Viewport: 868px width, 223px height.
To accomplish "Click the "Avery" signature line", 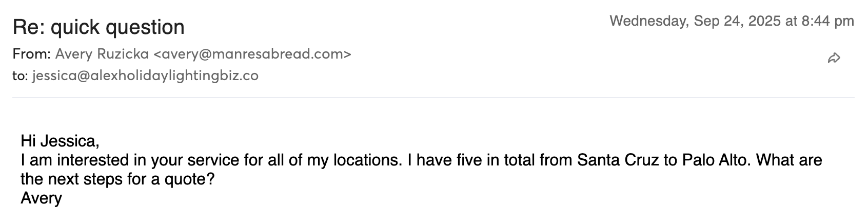I will [41, 198].
